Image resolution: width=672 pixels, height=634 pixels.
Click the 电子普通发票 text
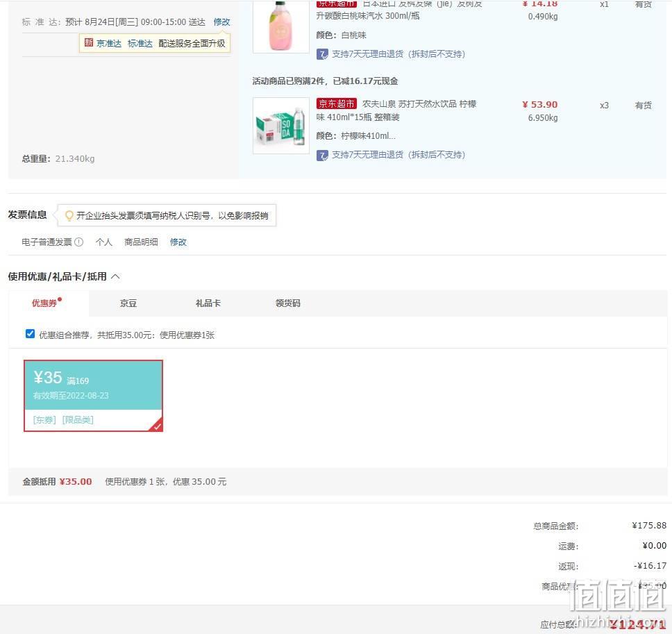(47, 242)
